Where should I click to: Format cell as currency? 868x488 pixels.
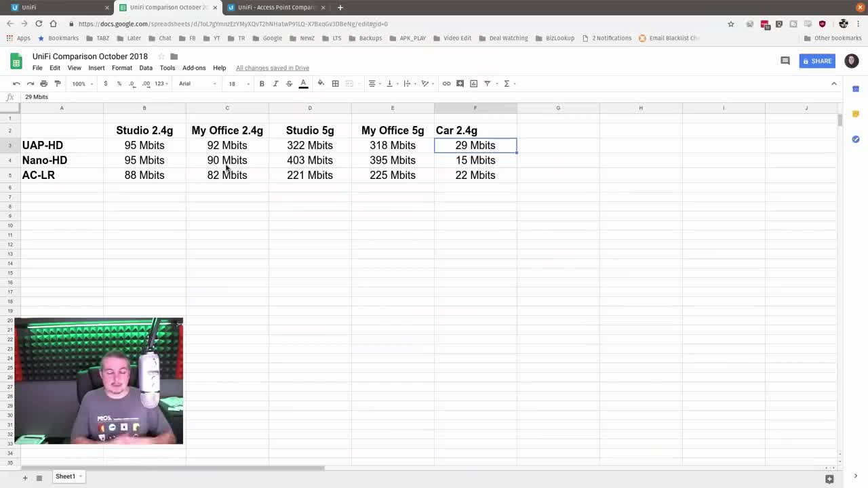[105, 83]
